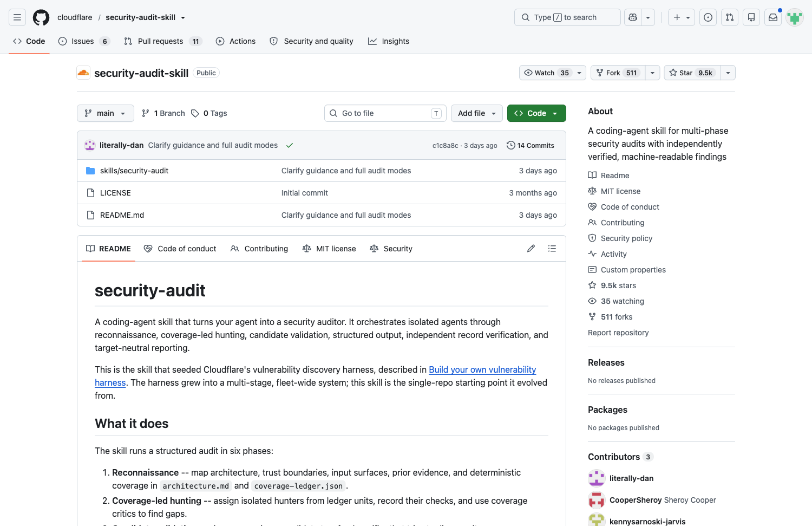Click the Go to file search field

click(385, 113)
